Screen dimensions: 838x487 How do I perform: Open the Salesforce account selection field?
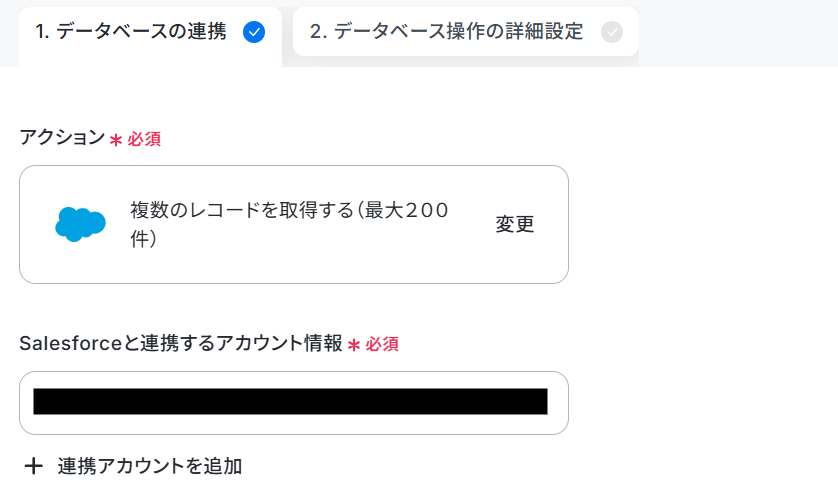(294, 403)
